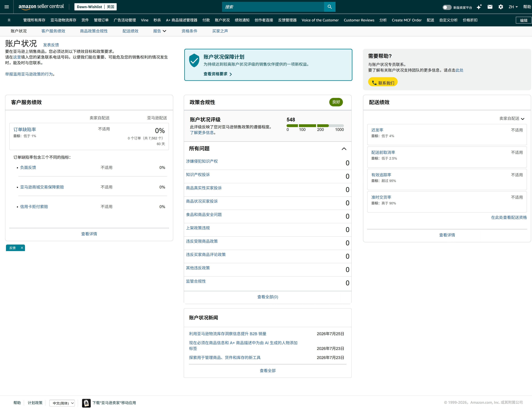Click the bookmark icon in the nav bar

pyautogui.click(x=9, y=20)
